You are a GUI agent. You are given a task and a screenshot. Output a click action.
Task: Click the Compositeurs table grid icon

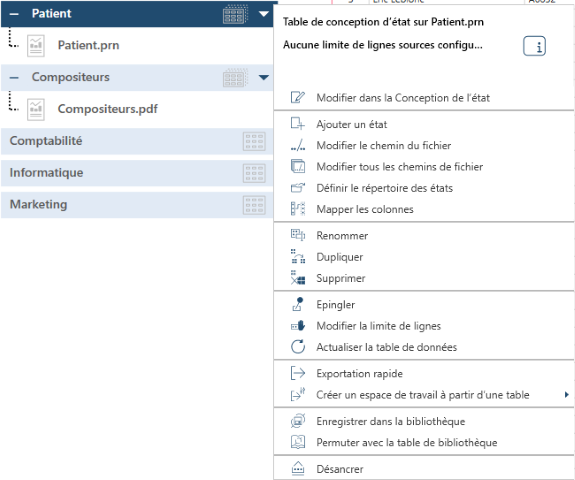235,77
